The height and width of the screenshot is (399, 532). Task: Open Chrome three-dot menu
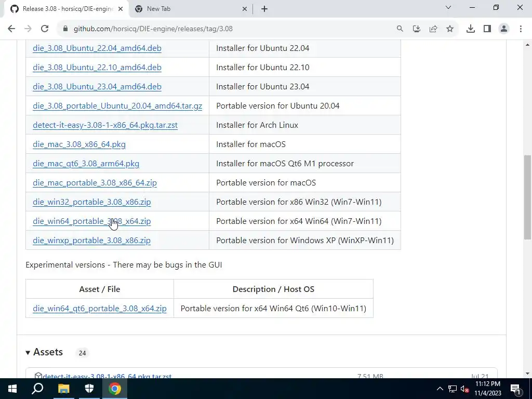[521, 29]
